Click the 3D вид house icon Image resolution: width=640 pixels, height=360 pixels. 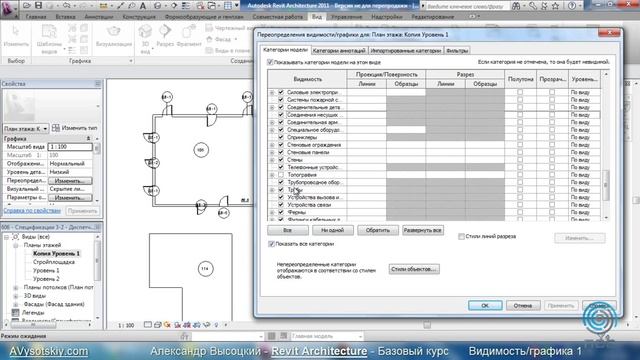[145, 32]
